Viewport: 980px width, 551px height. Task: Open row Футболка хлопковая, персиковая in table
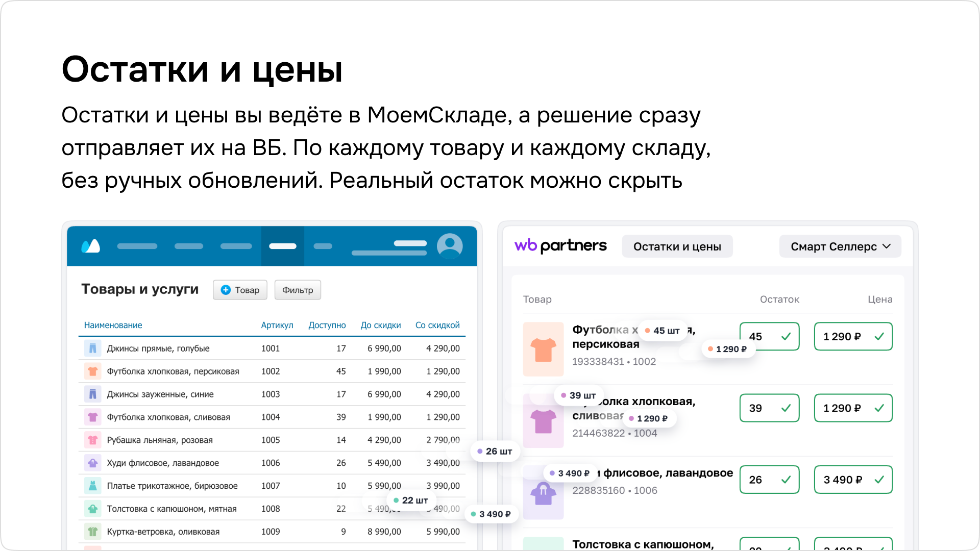pos(272,371)
